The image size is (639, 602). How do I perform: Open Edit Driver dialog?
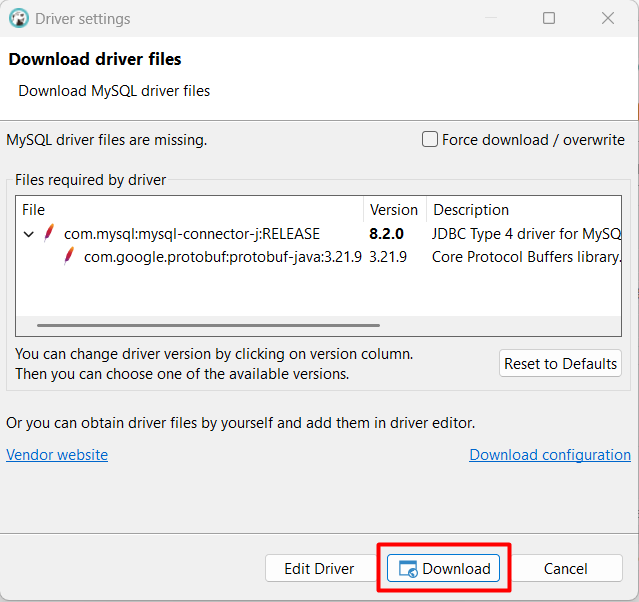pyautogui.click(x=319, y=568)
